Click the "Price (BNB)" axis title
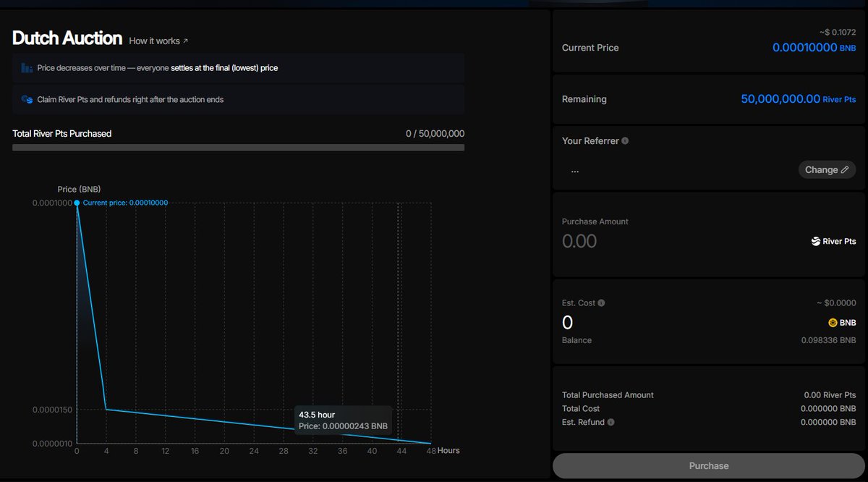Screen dimensions: 868x482 [x=80, y=190]
